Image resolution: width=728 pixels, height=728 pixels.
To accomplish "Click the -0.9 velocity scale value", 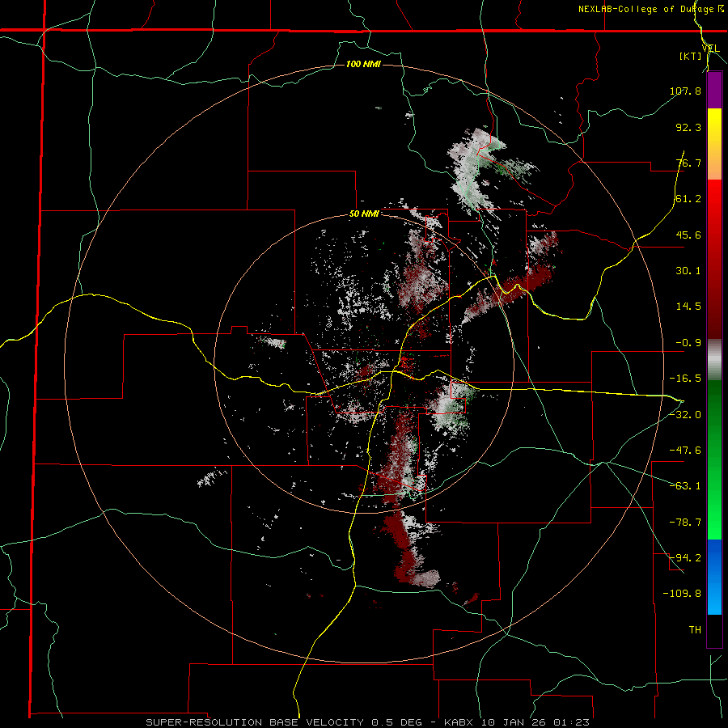I will [x=688, y=343].
